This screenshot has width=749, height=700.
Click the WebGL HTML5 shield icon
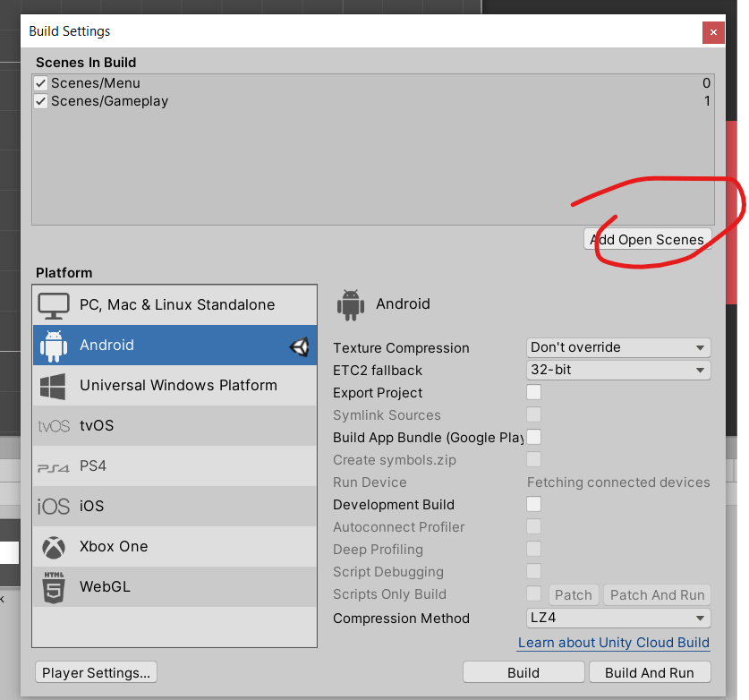pos(54,587)
